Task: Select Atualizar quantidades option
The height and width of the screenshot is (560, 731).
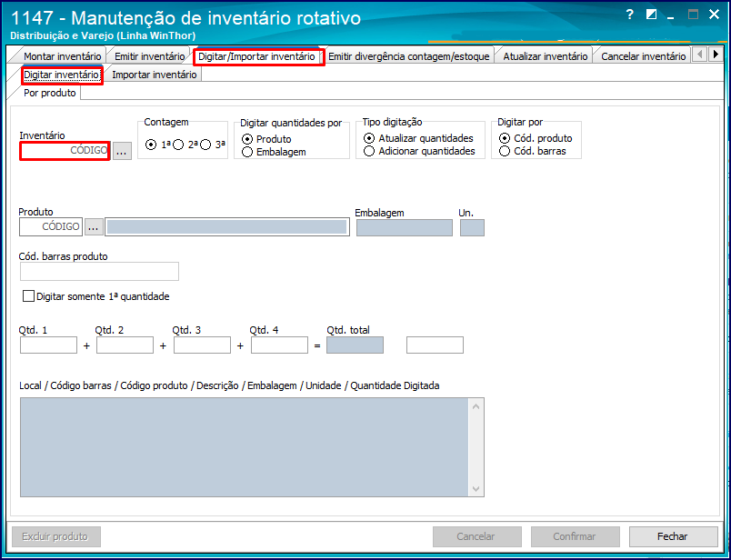Action: tap(369, 138)
